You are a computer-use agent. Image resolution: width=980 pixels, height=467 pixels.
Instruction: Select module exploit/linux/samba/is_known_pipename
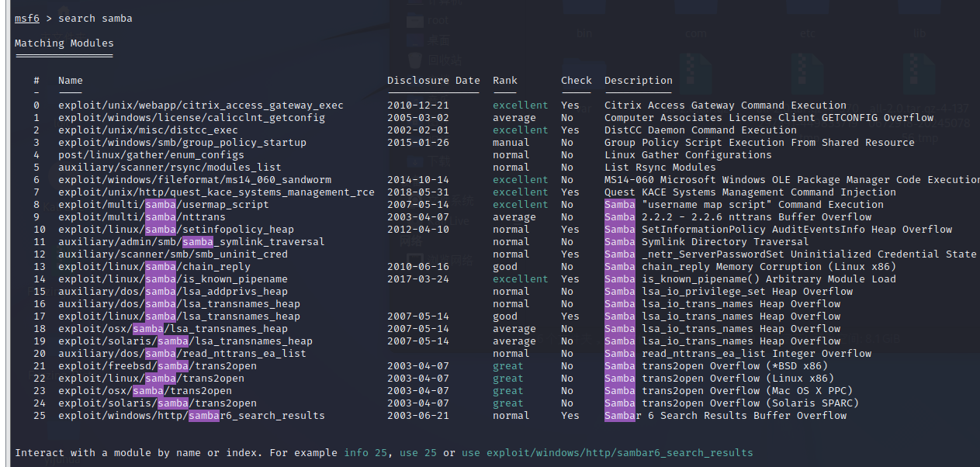173,278
